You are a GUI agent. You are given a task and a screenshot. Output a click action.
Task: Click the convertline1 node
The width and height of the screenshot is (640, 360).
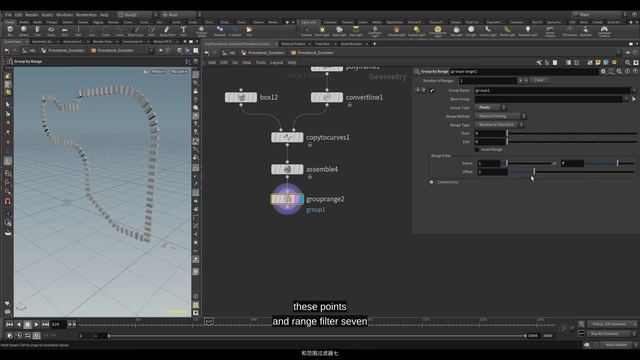(327, 97)
